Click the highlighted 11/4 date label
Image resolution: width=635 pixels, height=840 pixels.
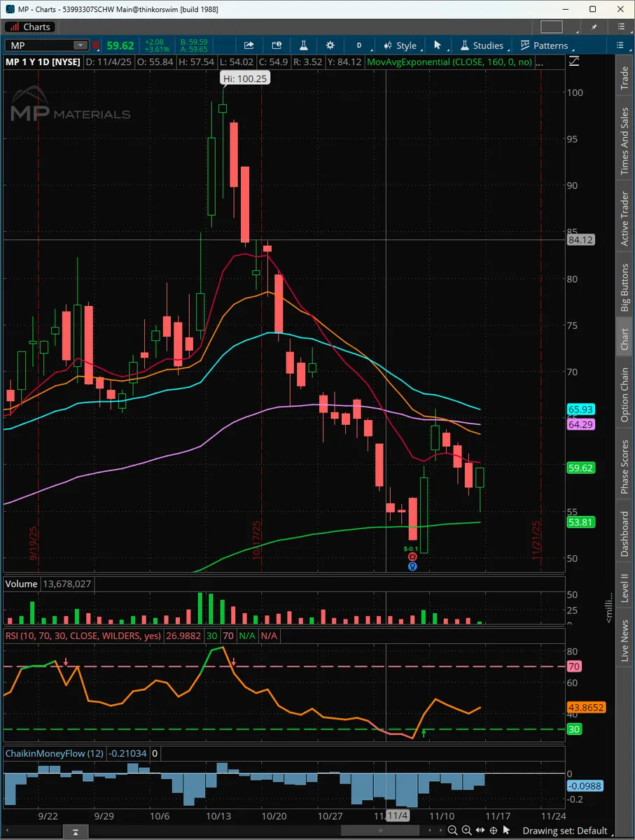click(398, 816)
